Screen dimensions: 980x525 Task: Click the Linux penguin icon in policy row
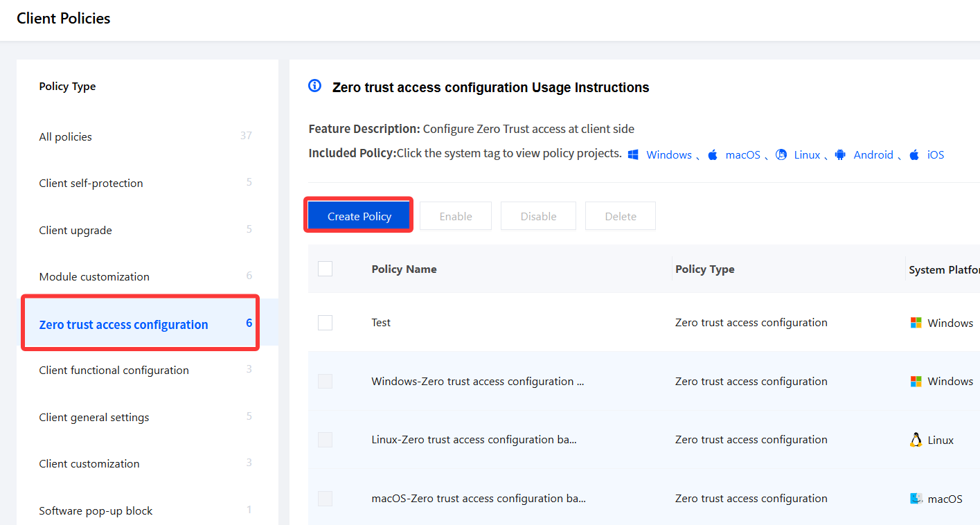(916, 440)
